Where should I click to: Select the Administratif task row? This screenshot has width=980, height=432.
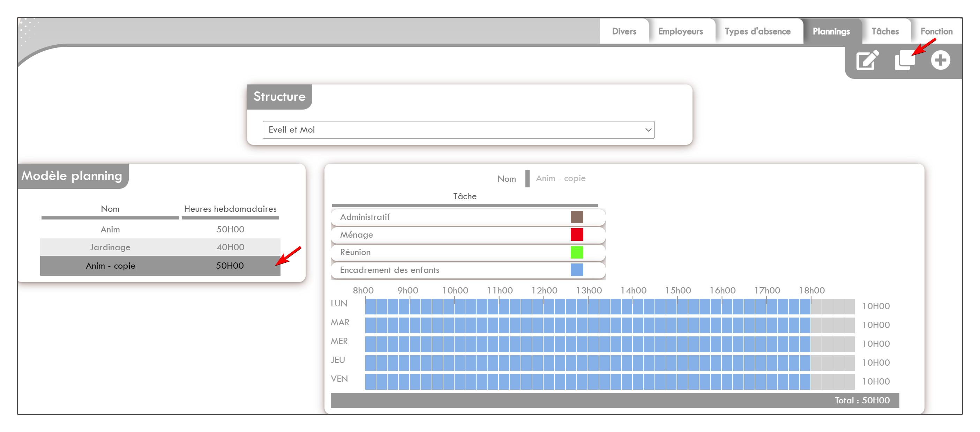click(468, 217)
